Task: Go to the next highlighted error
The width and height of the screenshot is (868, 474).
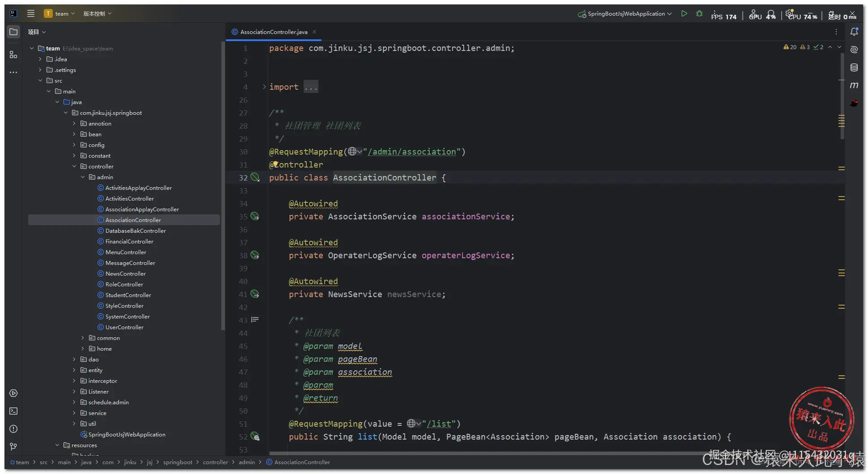Action: tap(839, 47)
